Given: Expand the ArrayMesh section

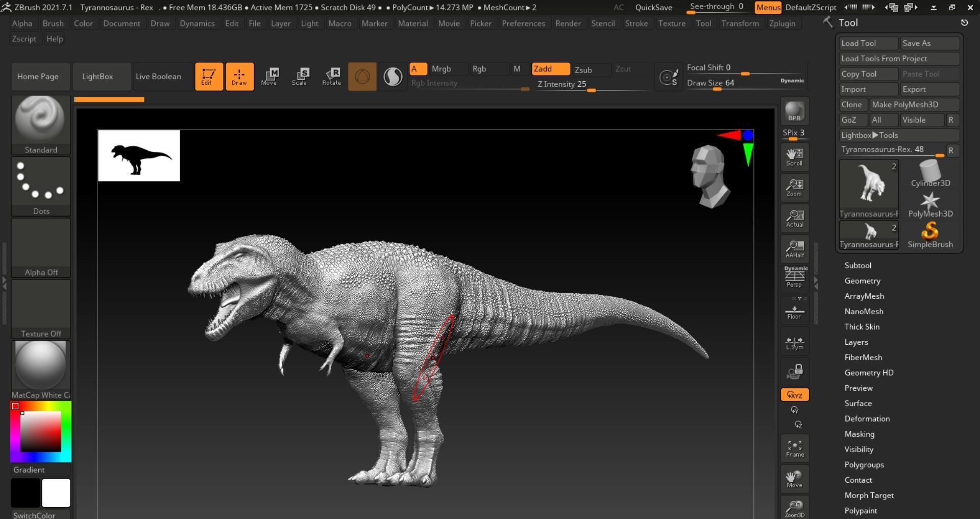Looking at the screenshot, I should 864,296.
